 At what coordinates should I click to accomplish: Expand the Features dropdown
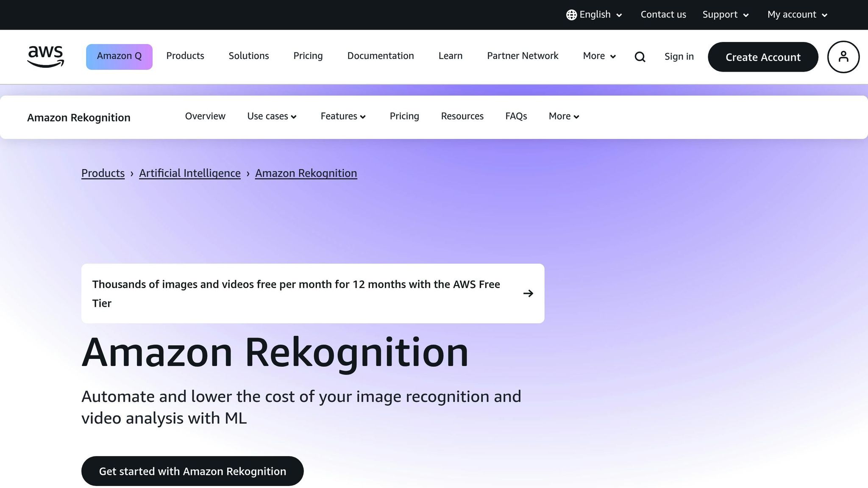click(343, 116)
